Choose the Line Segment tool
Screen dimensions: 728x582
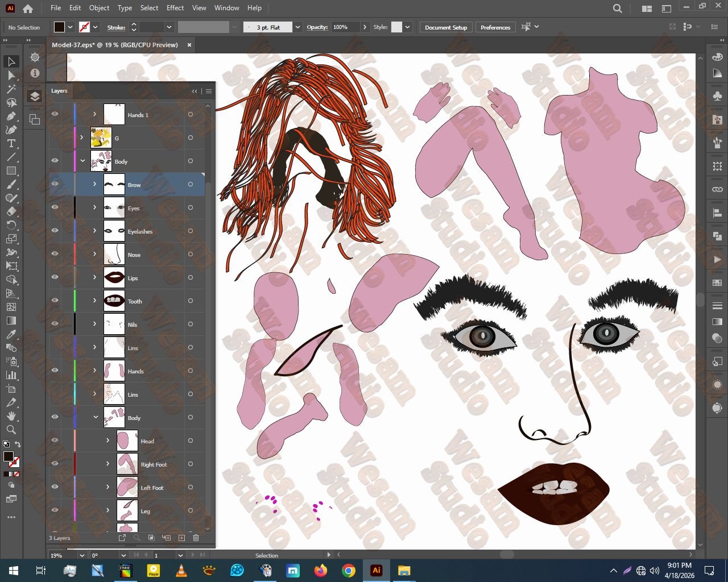(x=11, y=157)
